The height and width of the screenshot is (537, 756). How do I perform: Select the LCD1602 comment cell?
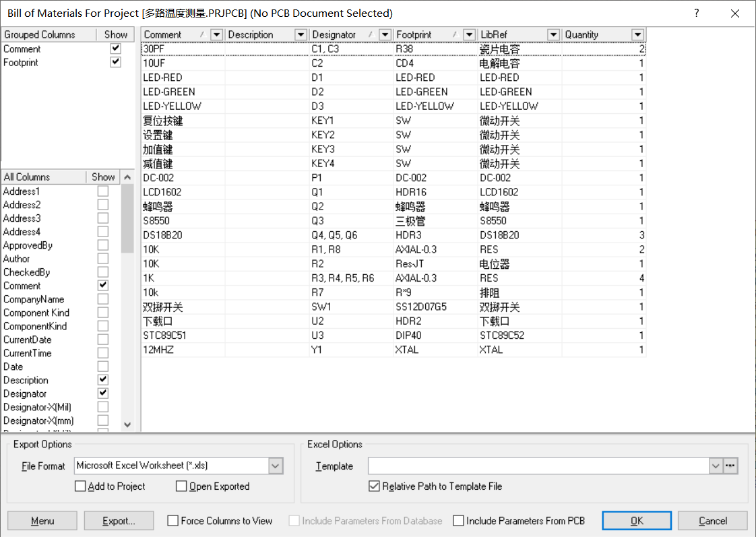click(x=183, y=192)
